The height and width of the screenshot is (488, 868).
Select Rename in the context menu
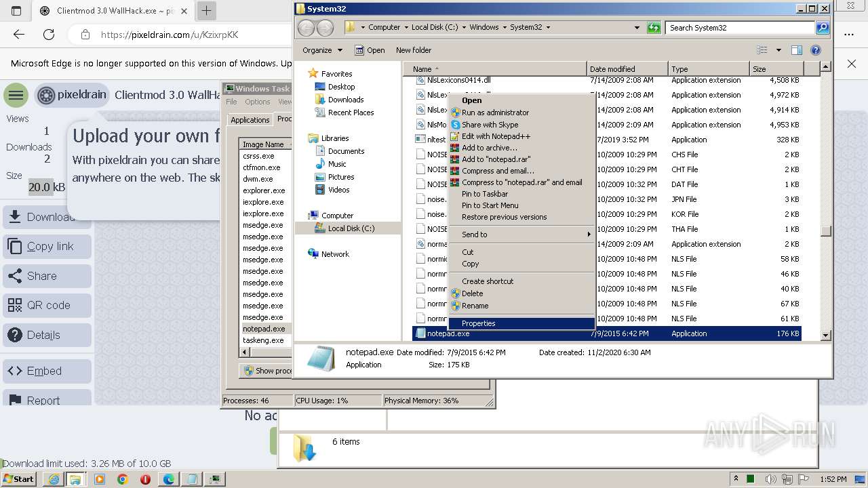475,306
